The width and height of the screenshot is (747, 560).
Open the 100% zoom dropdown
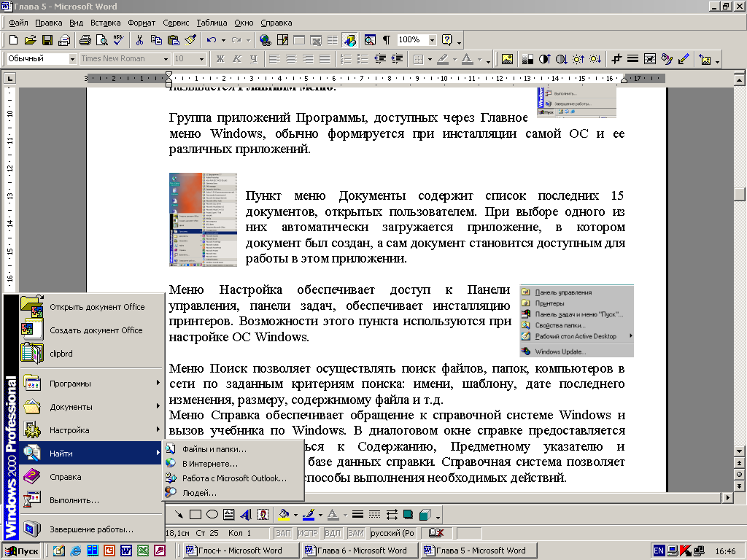click(432, 40)
